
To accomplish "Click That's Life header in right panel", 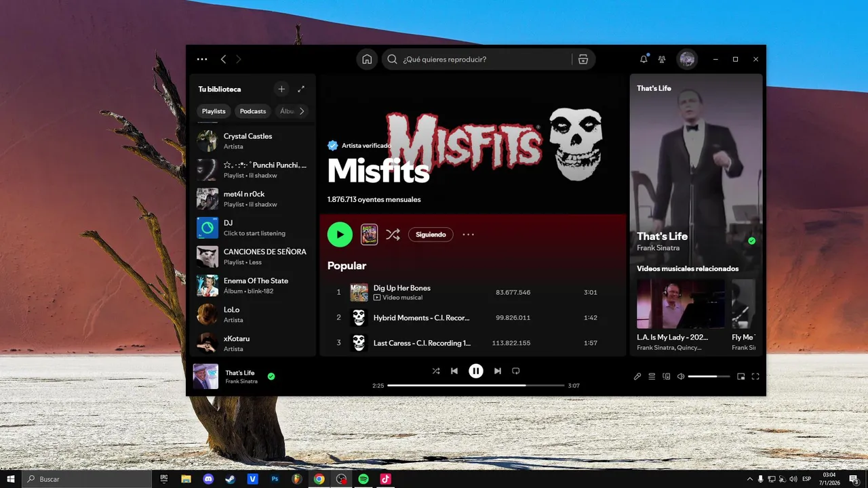I will (x=654, y=88).
